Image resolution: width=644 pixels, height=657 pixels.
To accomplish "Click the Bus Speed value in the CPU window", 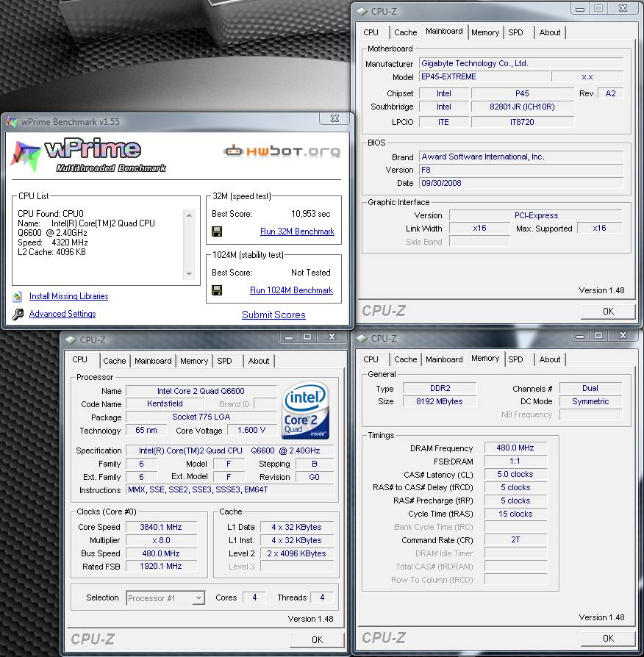I will point(161,553).
